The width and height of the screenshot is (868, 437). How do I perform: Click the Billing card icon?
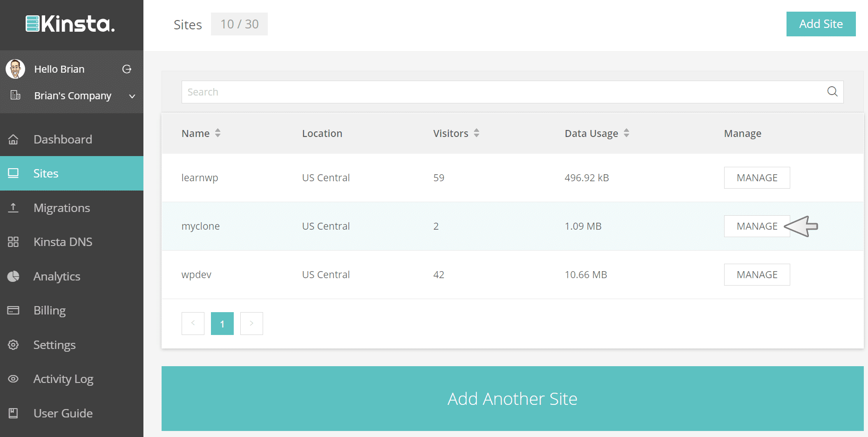pos(14,310)
